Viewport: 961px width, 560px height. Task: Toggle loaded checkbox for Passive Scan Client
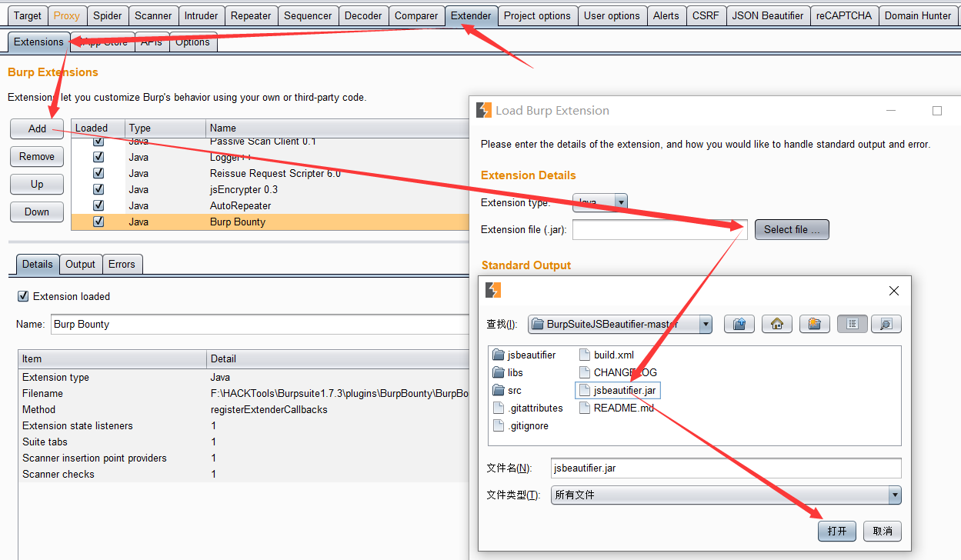(x=98, y=142)
